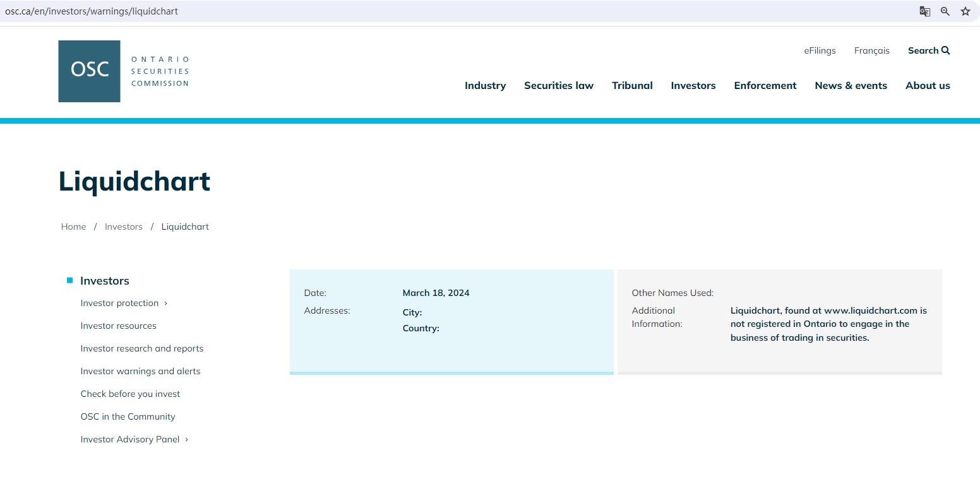Open Investor warnings and alerts
Screen dimensions: 980x496
pos(140,372)
